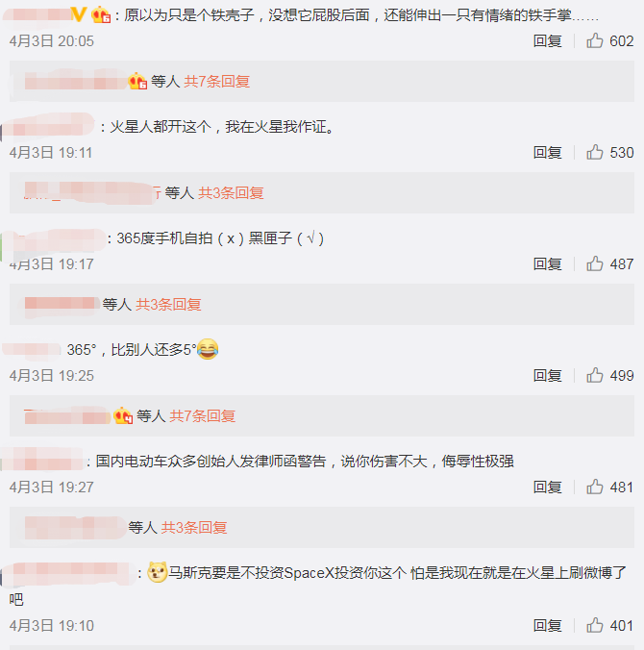Viewport: 644px width, 650px height.
Task: Click 回复 on the 4月3日 20:05 comment
Action: tap(548, 41)
